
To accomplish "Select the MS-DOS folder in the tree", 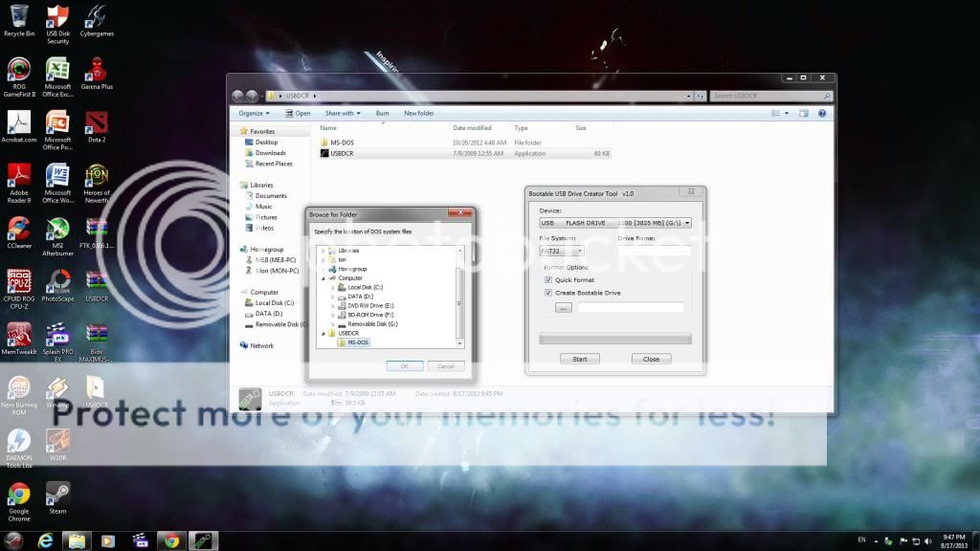I will click(x=358, y=342).
